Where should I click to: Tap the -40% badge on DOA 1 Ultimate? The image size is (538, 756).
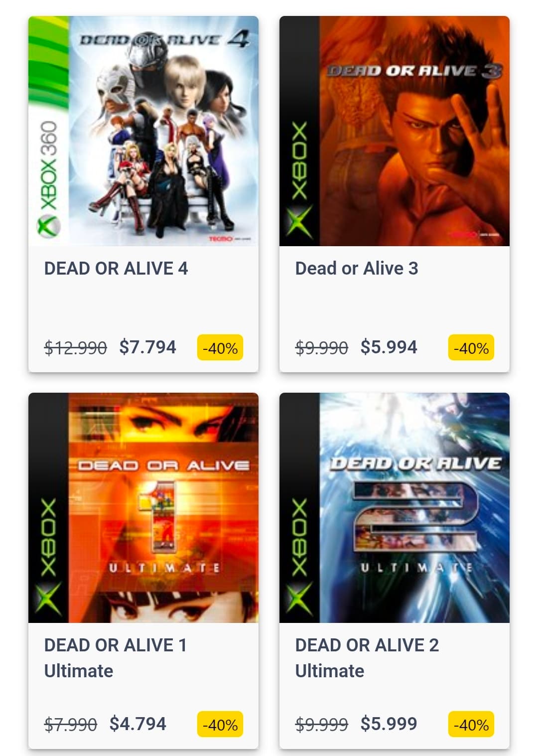pyautogui.click(x=220, y=725)
